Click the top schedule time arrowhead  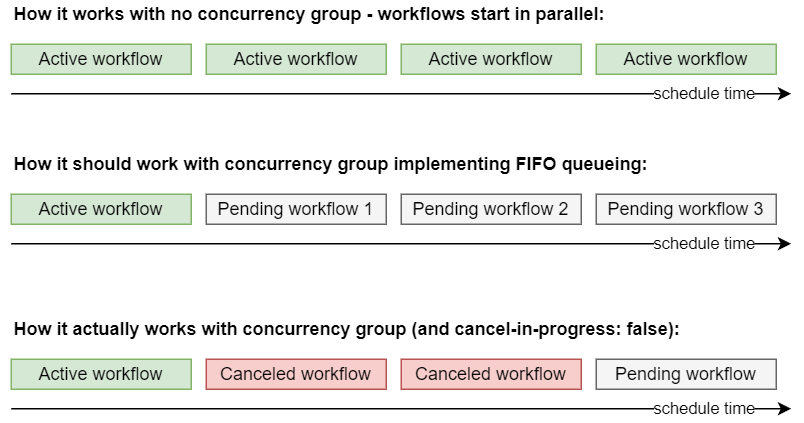785,94
